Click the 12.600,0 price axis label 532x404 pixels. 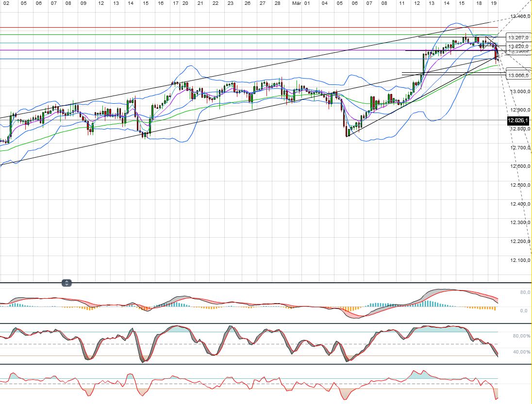(520, 166)
